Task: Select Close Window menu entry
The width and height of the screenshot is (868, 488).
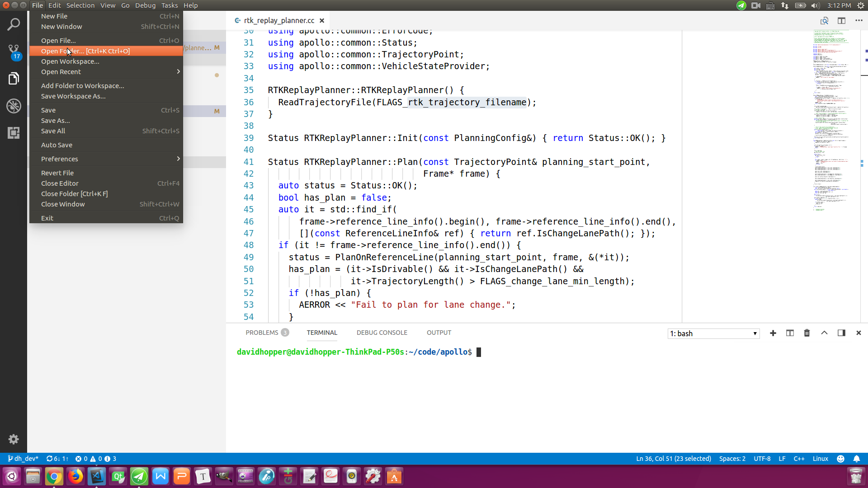Action: coord(106,204)
